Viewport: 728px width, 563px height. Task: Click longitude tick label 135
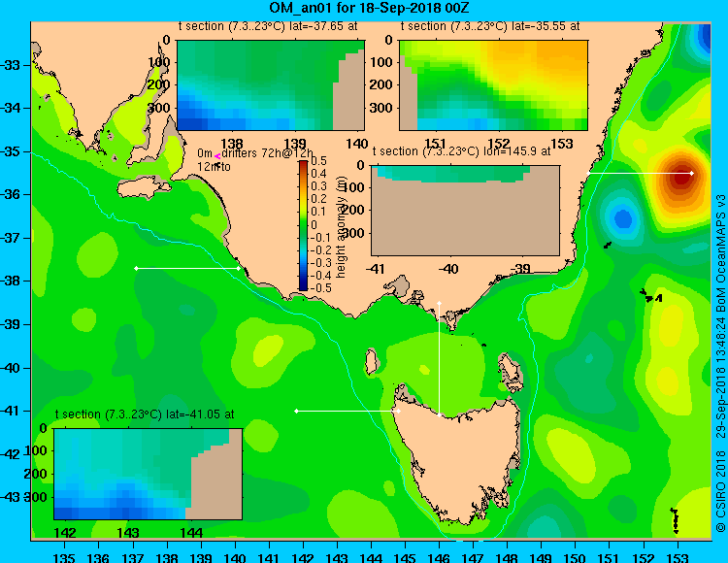pyautogui.click(x=64, y=557)
